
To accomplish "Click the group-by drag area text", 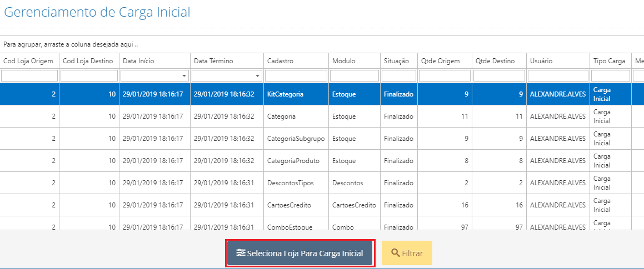I will [x=71, y=44].
